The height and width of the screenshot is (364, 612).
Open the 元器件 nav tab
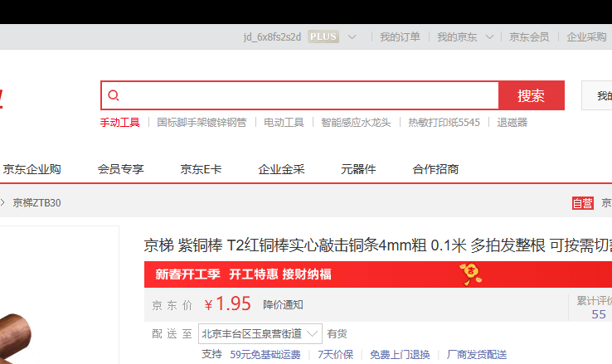tap(358, 169)
